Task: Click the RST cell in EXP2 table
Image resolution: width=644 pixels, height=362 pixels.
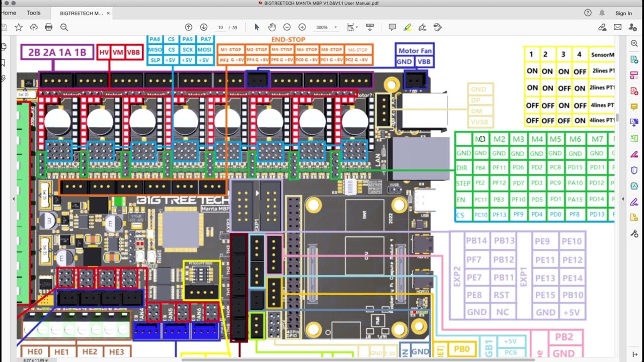Action: (502, 295)
